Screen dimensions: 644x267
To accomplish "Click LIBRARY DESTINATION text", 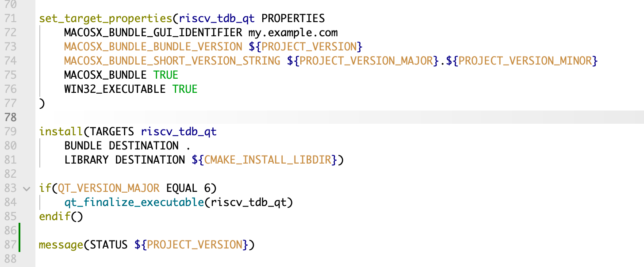I will (x=124, y=160).
